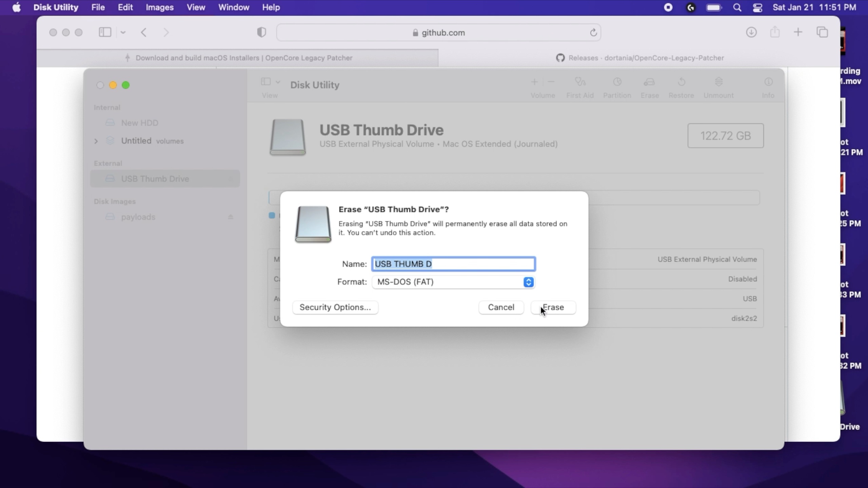The image size is (868, 488).
Task: Open the Window menu
Action: (x=234, y=7)
